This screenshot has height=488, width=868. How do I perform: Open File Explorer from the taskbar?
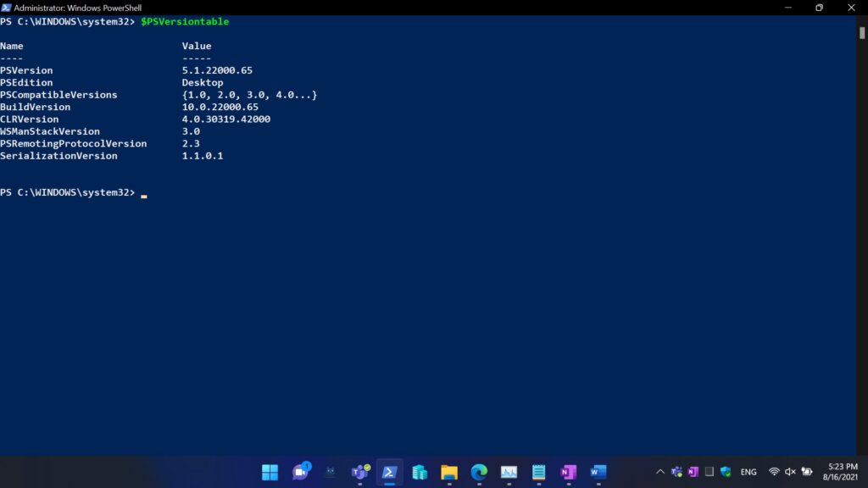448,472
